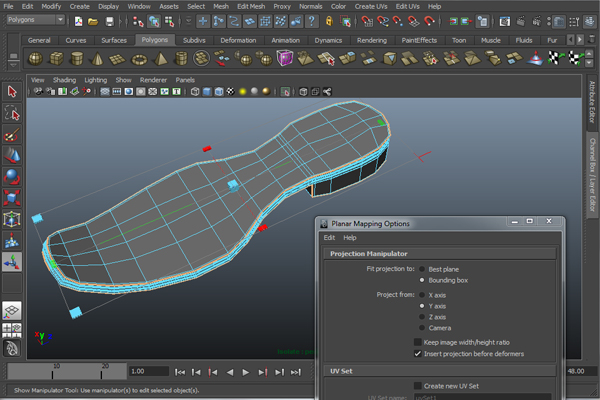Open the Polygons menu set dropdown
Screen dimensions: 600x400
36,20
